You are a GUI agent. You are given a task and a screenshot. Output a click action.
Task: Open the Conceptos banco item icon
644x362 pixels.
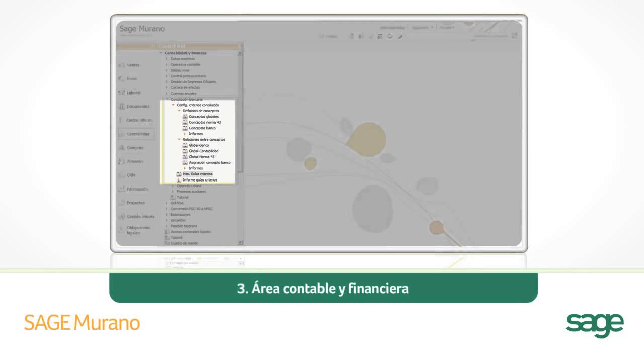(185, 128)
